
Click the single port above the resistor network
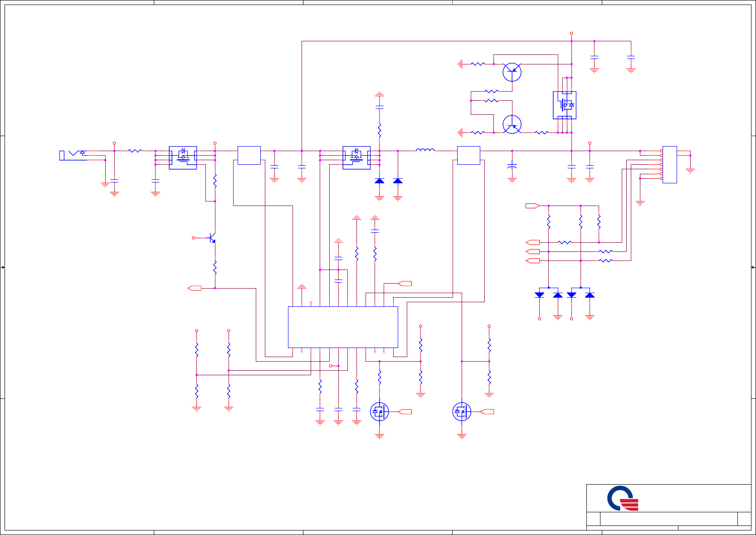coord(532,206)
